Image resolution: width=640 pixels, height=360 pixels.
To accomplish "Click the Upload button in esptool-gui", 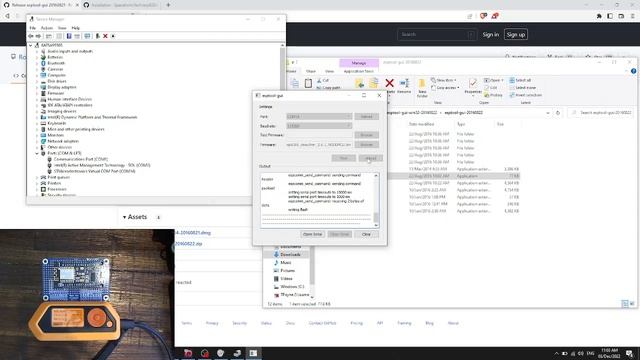I will pyautogui.click(x=371, y=158).
